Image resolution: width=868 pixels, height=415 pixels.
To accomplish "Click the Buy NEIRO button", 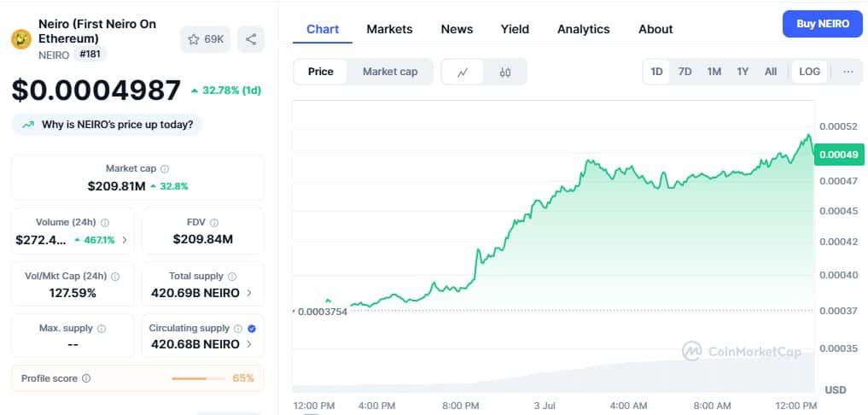I will pos(823,24).
